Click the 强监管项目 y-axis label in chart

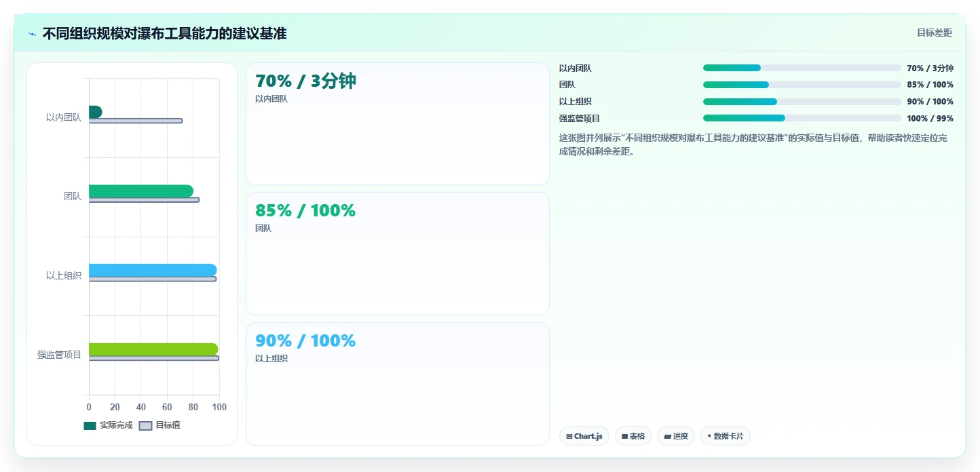[59, 355]
